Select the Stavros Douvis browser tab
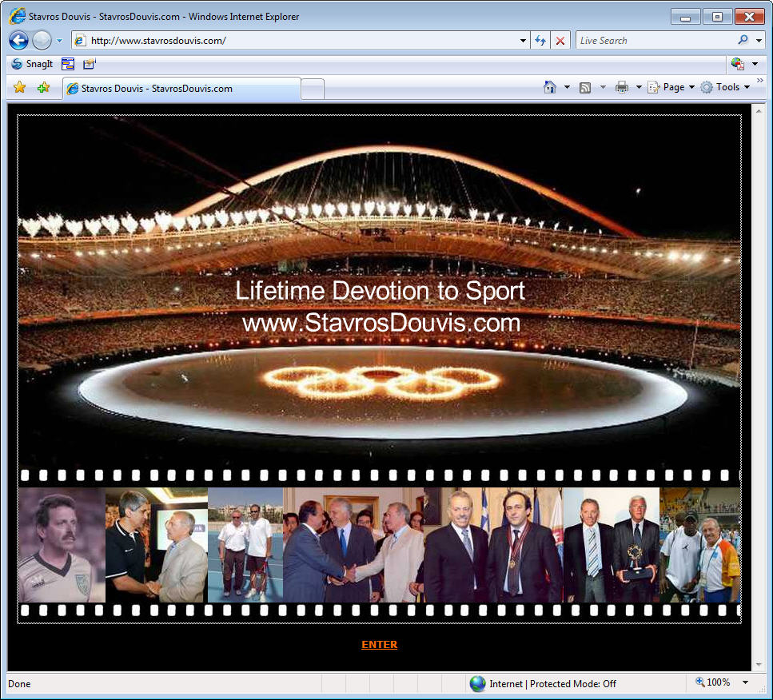This screenshot has height=700, width=773. pyautogui.click(x=181, y=88)
